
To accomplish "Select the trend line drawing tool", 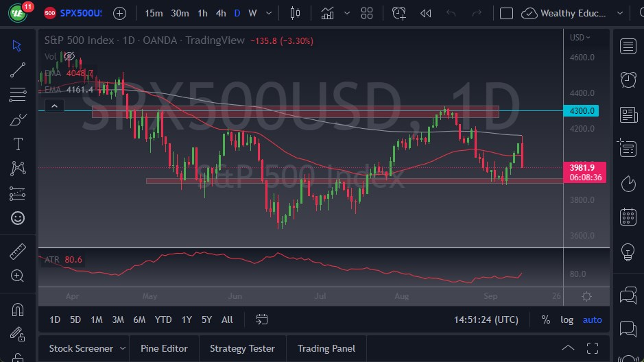I will 18,69.
